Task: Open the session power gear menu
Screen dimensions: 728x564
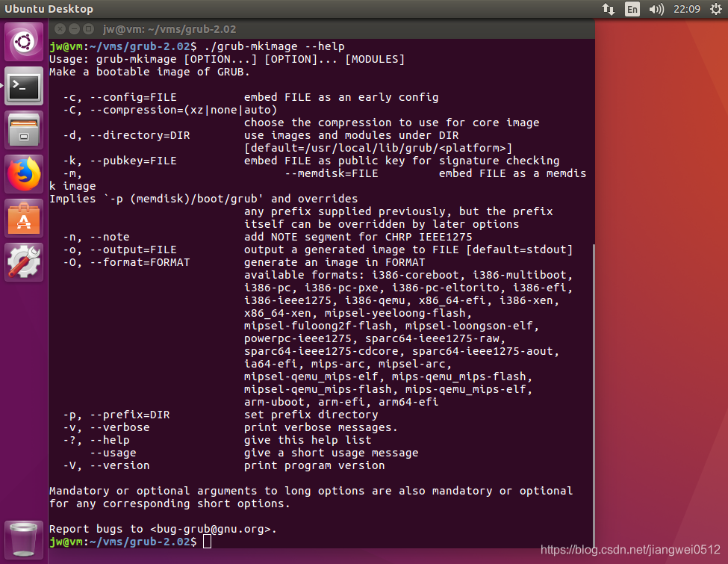Action: click(x=716, y=9)
